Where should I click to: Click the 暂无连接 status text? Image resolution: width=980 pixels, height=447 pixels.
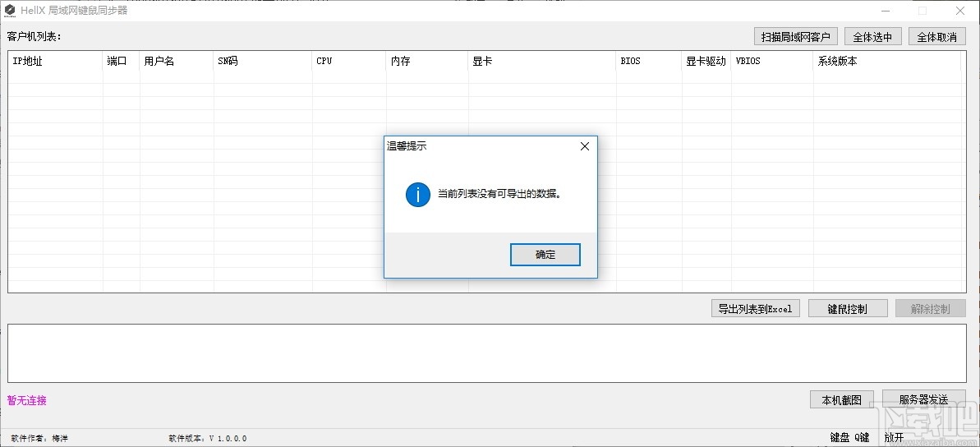[27, 400]
